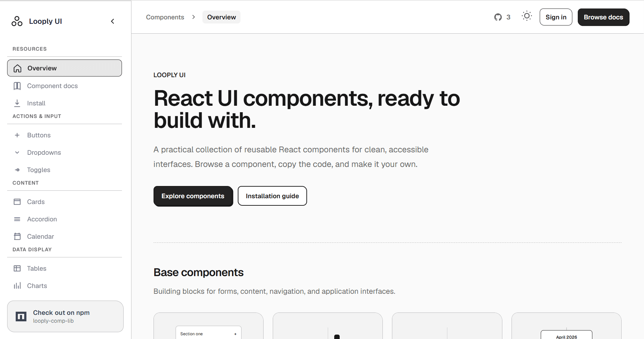Viewport: 644px width, 339px height.
Task: Click the home icon beside Overview
Action: [x=17, y=68]
